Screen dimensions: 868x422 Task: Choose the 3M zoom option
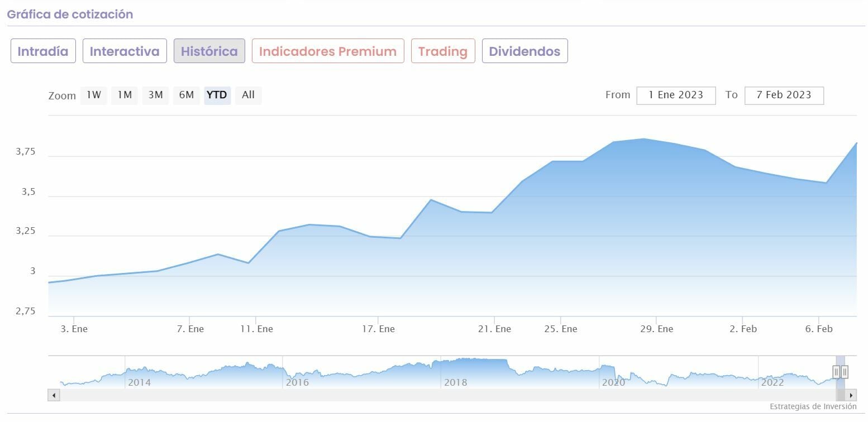pos(155,95)
